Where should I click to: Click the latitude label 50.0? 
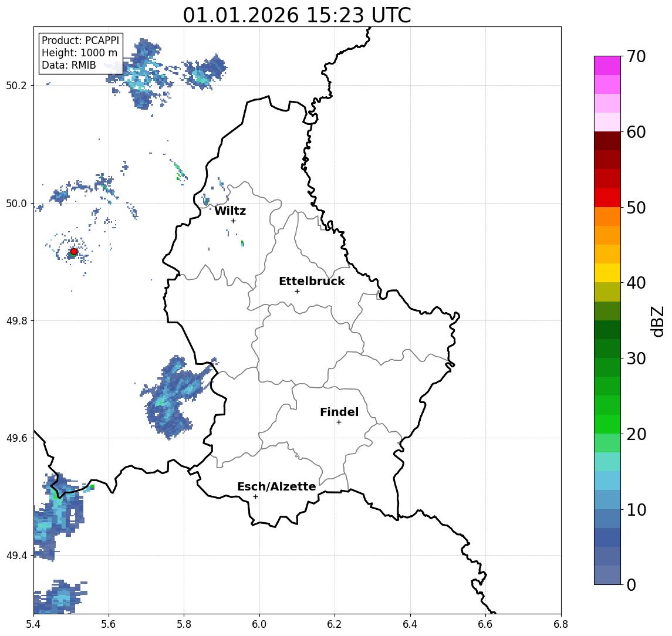[x=16, y=203]
